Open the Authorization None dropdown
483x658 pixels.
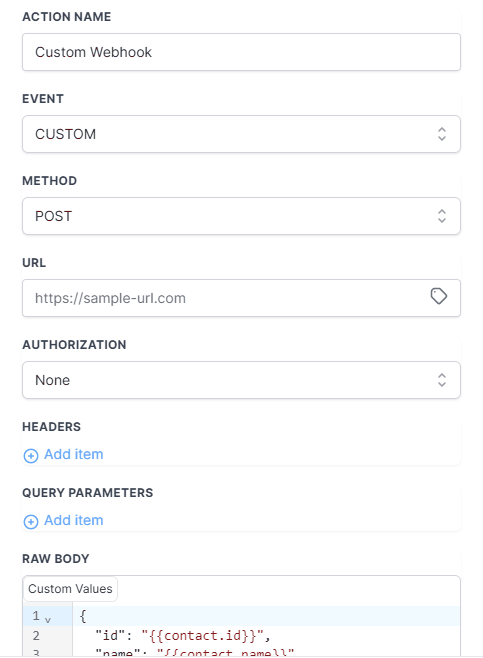tap(241, 380)
